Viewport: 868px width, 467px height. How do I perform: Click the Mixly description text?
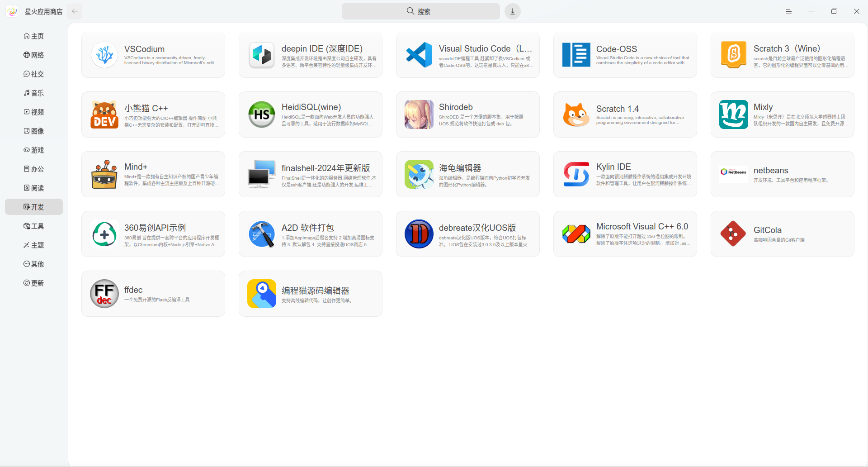pos(801,120)
